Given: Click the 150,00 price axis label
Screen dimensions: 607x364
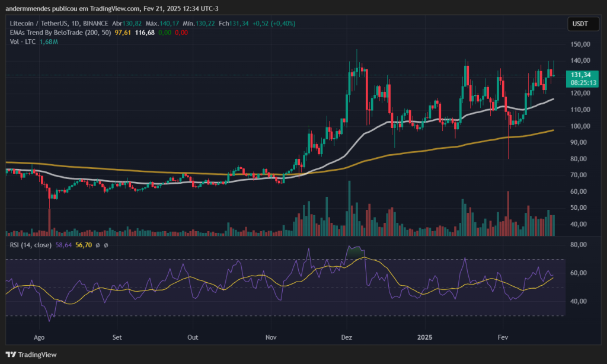Looking at the screenshot, I should (x=580, y=44).
